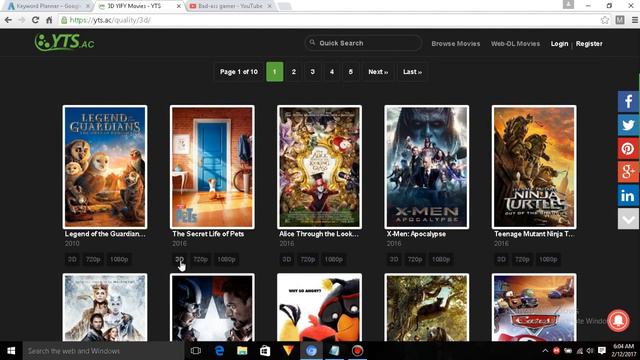
Task: Click the Windows taskbar search box
Action: click(103, 351)
